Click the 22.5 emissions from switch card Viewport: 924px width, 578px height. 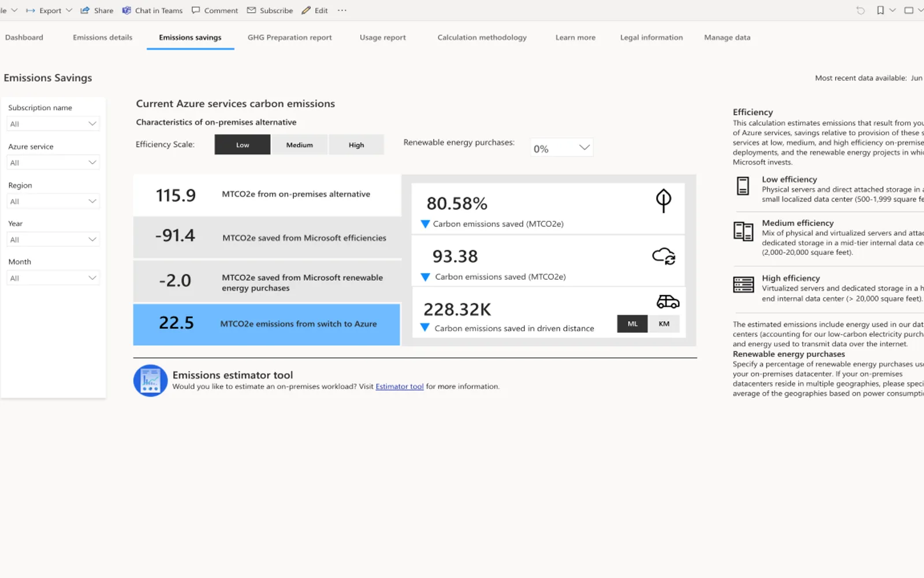(x=267, y=324)
